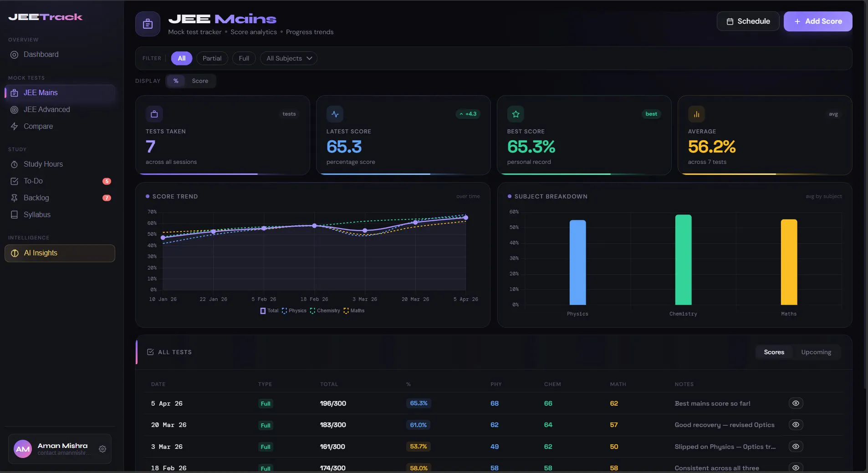Toggle Maths series in chart legend
This screenshot has height=473, width=868.
point(354,311)
